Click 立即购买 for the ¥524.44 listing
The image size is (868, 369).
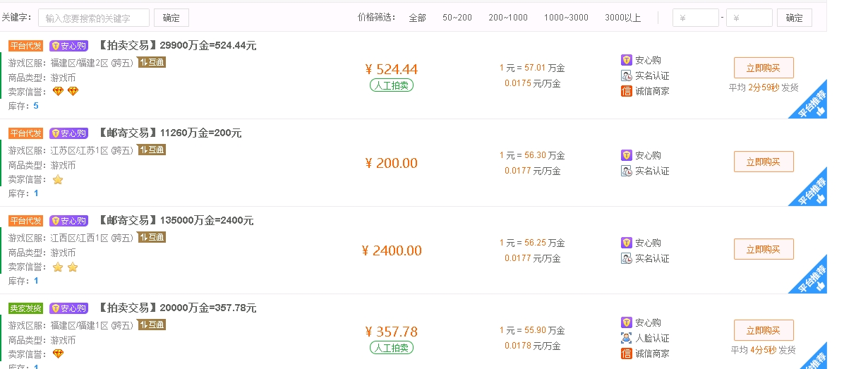764,68
